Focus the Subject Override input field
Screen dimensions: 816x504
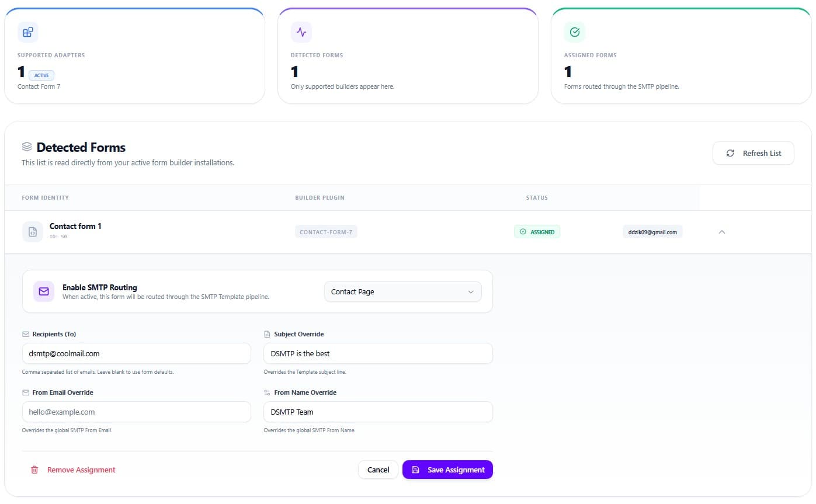379,353
